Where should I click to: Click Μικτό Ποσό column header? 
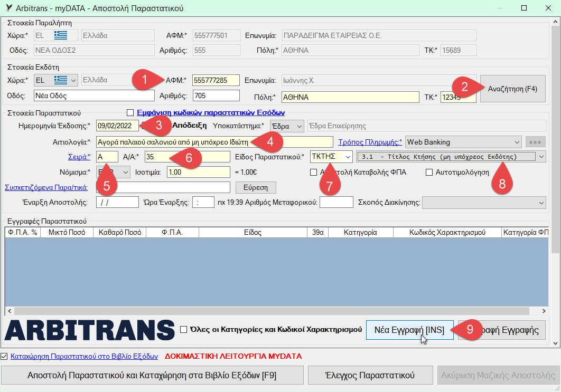coord(67,233)
